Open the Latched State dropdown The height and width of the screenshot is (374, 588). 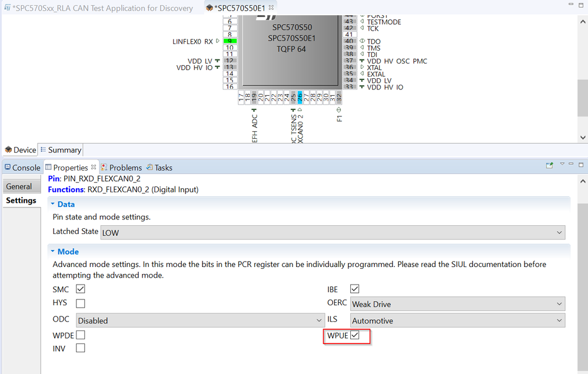pos(333,232)
